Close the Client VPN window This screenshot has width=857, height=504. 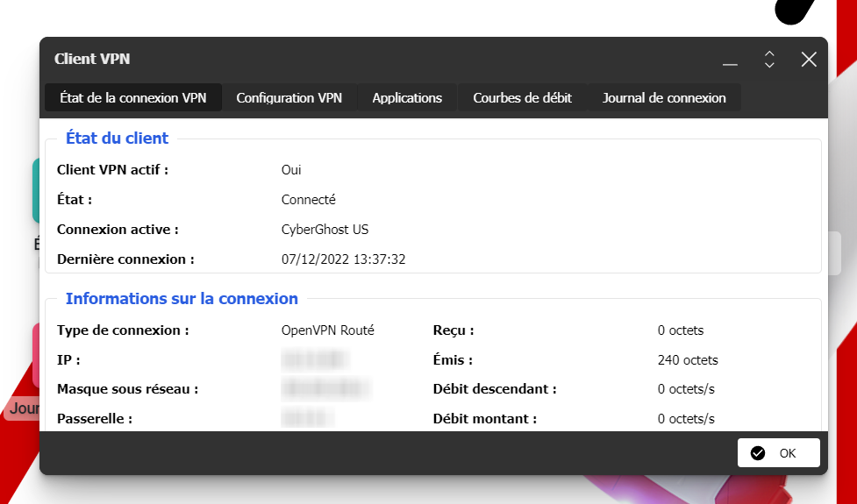click(x=809, y=59)
